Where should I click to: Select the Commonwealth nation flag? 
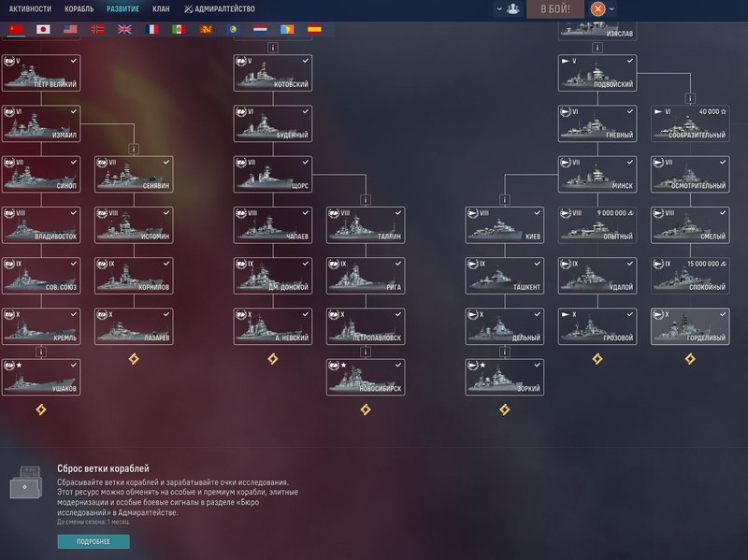[x=233, y=30]
